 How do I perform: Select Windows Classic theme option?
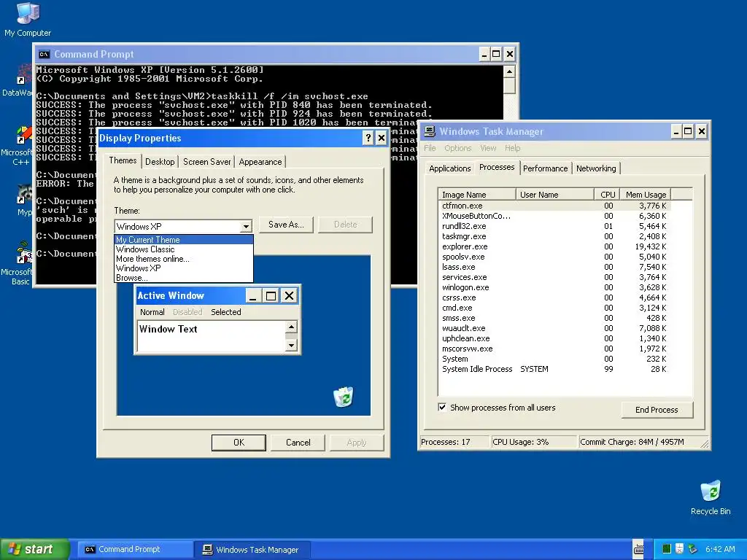click(184, 249)
